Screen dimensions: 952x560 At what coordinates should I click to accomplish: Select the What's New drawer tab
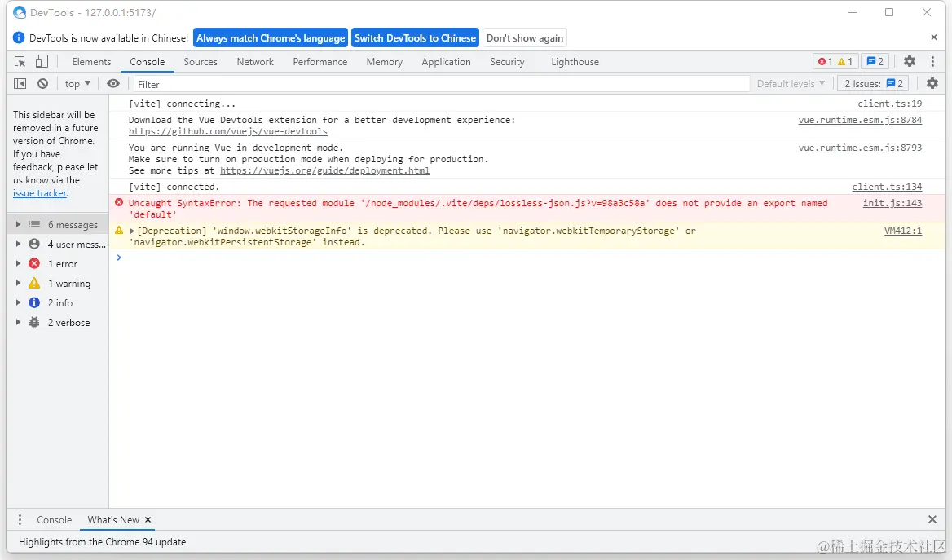click(113, 520)
